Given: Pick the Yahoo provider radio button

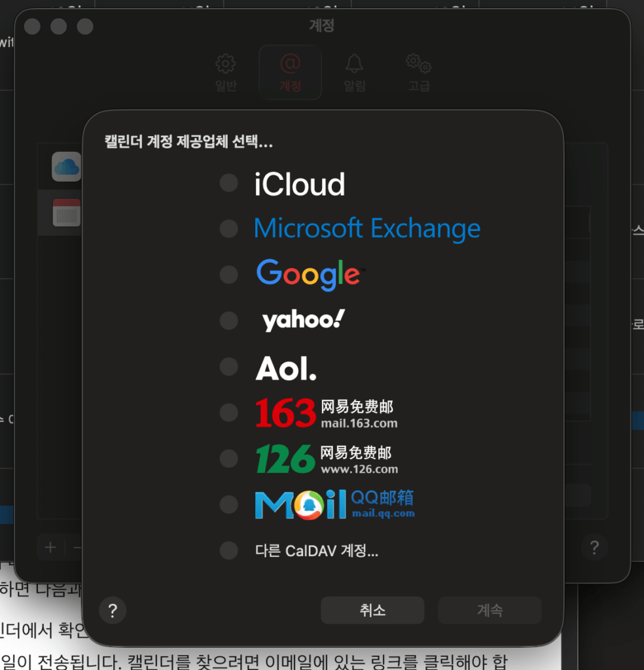Looking at the screenshot, I should (x=228, y=320).
